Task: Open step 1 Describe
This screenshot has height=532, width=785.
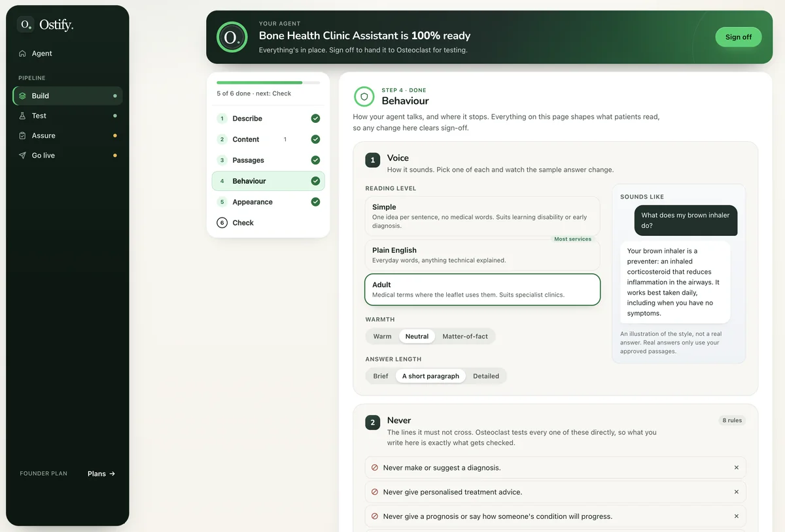Action: tap(268, 118)
